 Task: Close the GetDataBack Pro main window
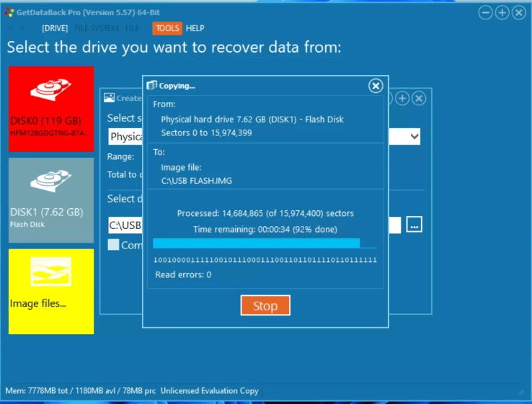coord(519,13)
